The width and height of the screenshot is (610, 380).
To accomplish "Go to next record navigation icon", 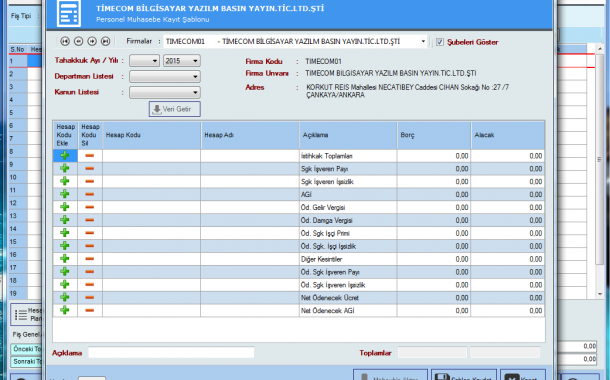I will (x=92, y=41).
